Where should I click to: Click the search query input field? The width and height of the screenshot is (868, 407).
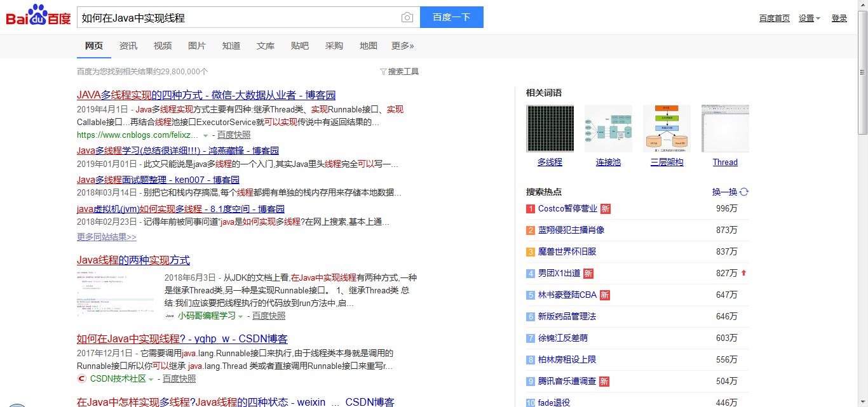pyautogui.click(x=238, y=18)
